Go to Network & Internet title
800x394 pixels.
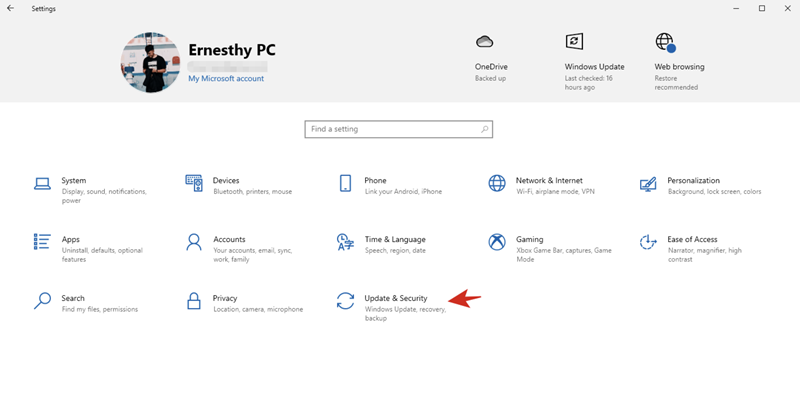pos(549,181)
